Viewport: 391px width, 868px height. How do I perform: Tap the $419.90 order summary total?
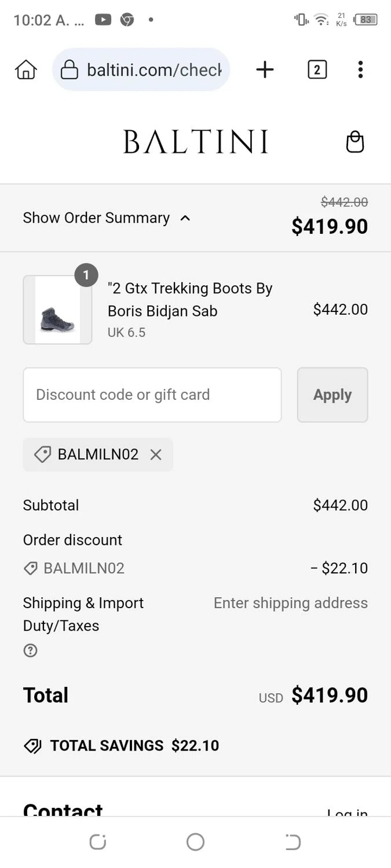pos(329,226)
